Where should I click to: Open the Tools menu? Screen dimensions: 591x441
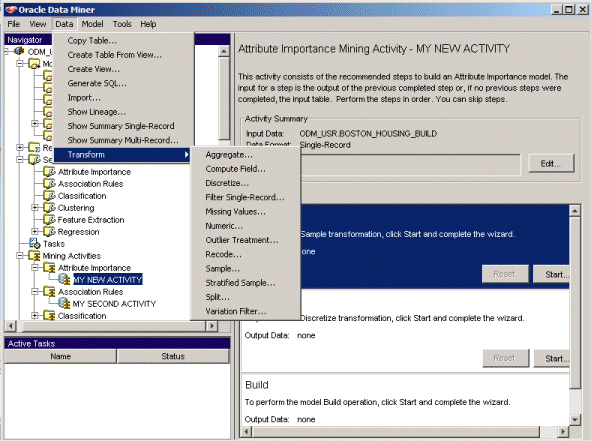tap(122, 24)
